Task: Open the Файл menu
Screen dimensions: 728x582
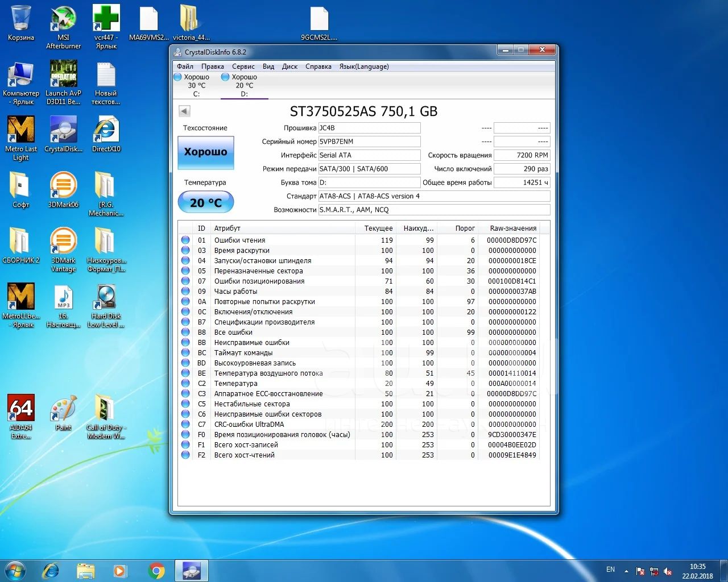Action: click(185, 66)
